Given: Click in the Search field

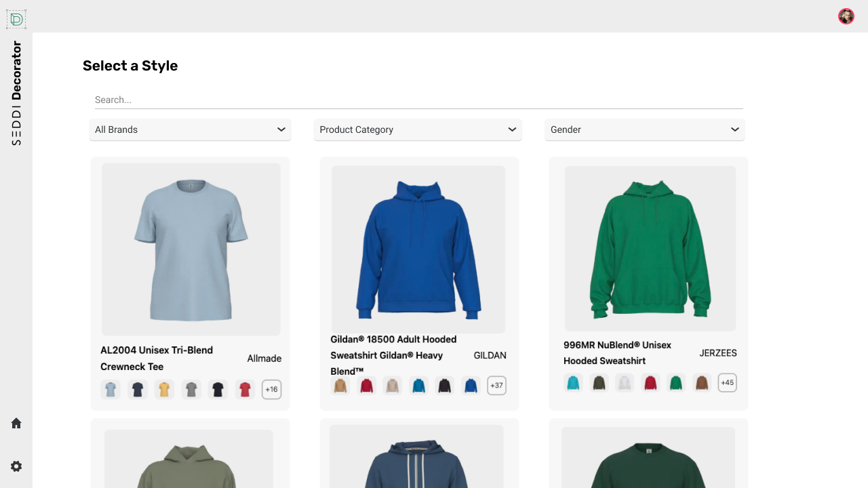Looking at the screenshot, I should click(x=418, y=100).
